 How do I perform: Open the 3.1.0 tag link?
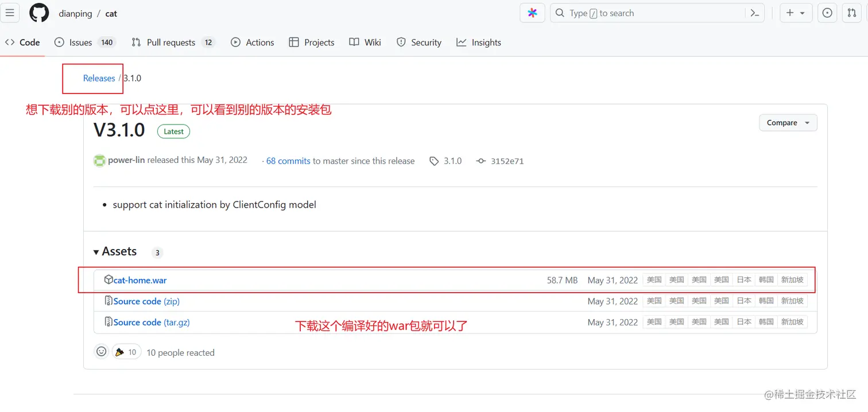tap(452, 161)
